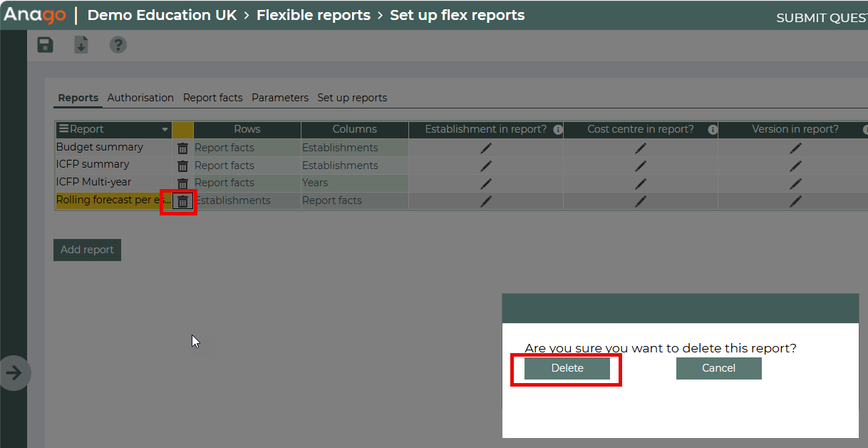Click trash icon for Rolling forecast row
868x448 pixels.
[x=183, y=201]
